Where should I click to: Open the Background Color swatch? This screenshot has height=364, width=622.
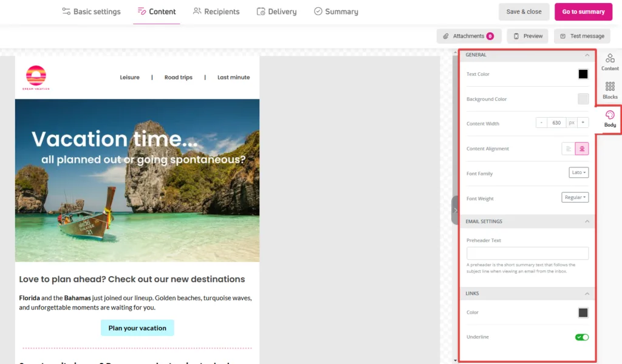coord(583,99)
